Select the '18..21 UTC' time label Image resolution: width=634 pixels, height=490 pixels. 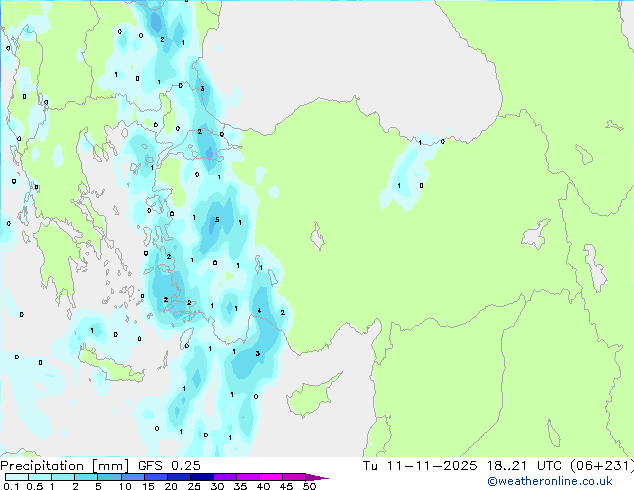524,466
